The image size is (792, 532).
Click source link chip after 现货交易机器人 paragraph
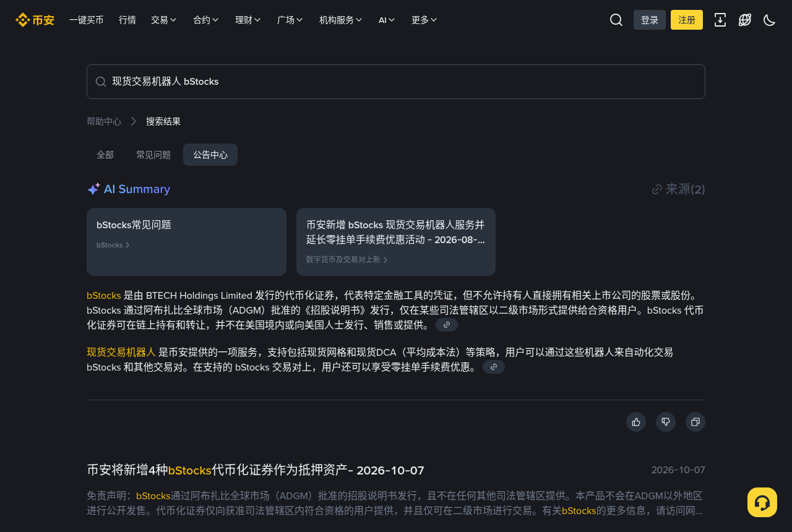494,367
